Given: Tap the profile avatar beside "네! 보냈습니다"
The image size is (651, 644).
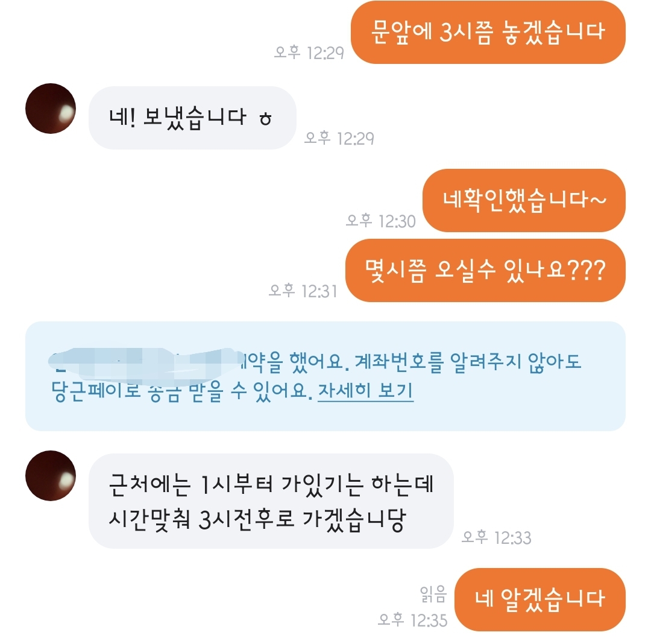Looking at the screenshot, I should click(x=51, y=109).
